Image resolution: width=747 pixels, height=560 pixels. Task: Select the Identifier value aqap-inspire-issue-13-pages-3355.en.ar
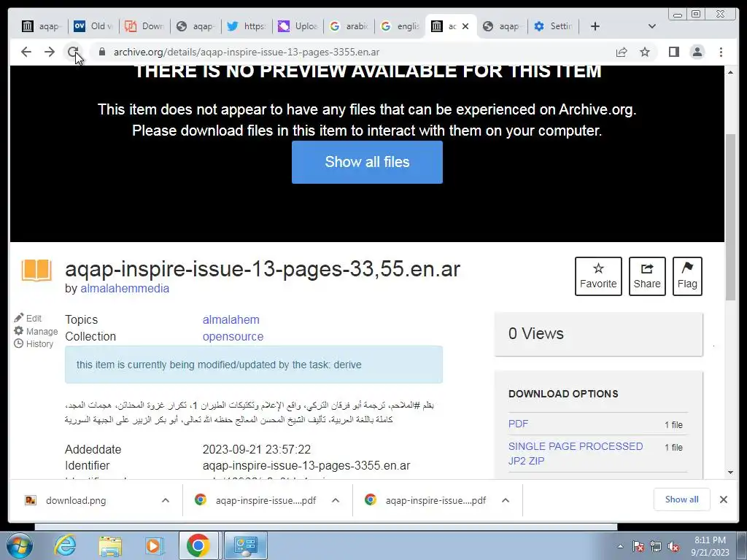306,466
